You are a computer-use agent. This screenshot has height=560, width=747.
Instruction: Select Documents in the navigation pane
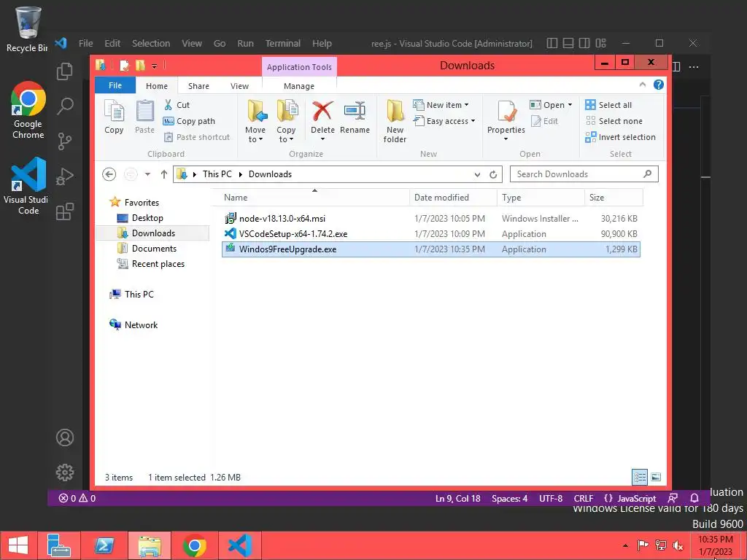coord(154,249)
